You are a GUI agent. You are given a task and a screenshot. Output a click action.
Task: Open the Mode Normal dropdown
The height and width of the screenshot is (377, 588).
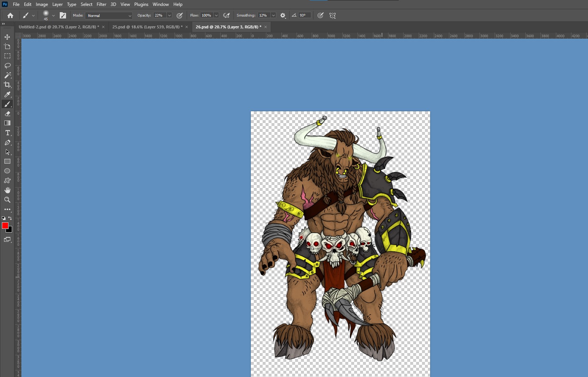(109, 15)
